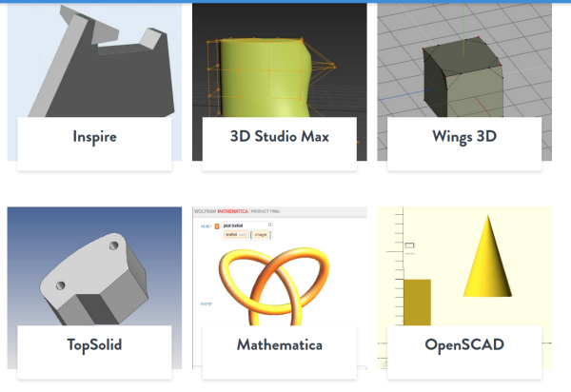Click the yellow-green mesh in 3D Studio Max preview
Viewport: 571px width, 392px height.
coord(257,76)
